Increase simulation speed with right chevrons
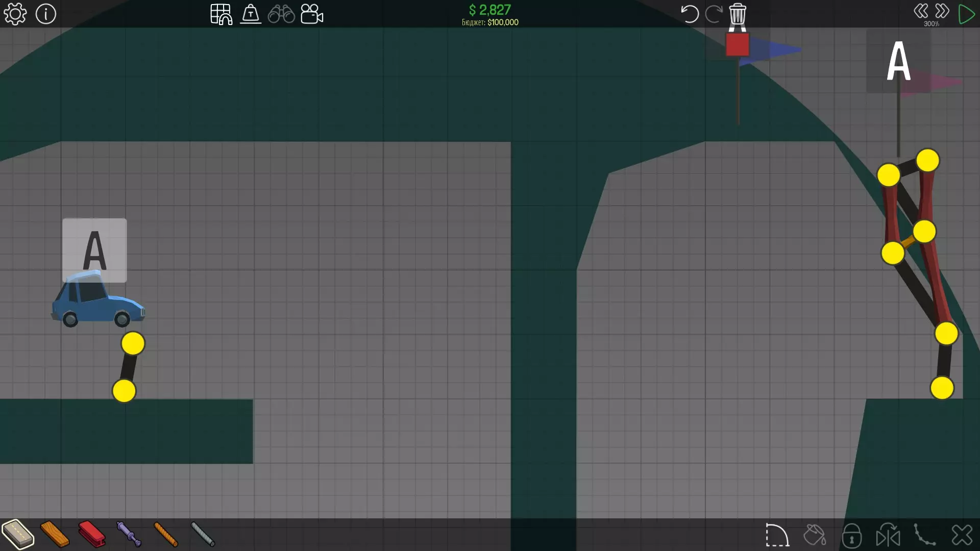Viewport: 980px width, 551px height. coord(942,11)
